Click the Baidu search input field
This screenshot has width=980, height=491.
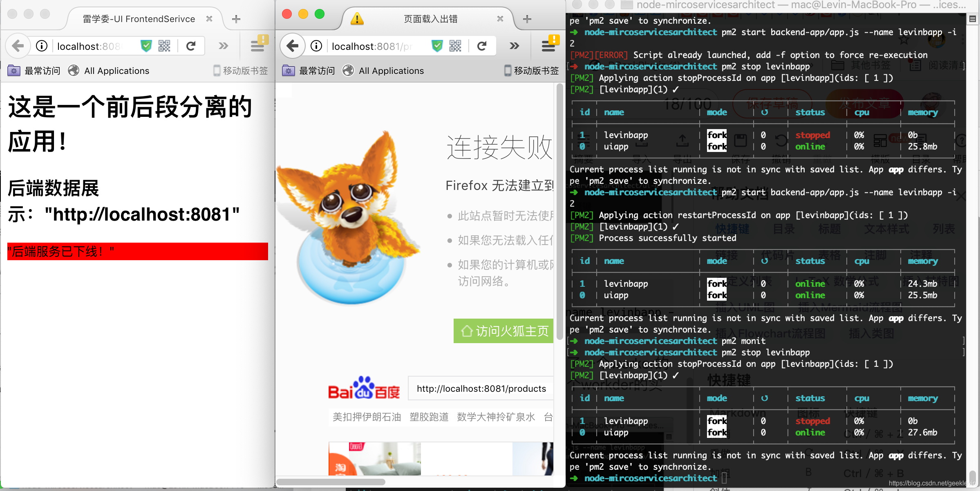[481, 388]
